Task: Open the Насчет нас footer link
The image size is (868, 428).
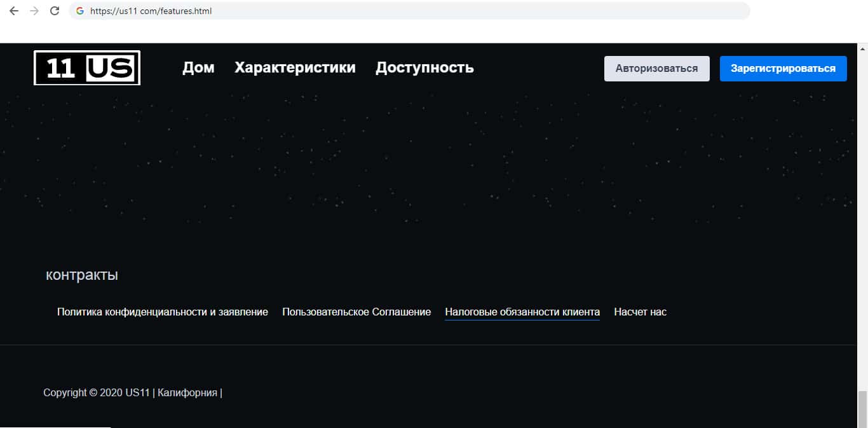Action: coord(640,312)
